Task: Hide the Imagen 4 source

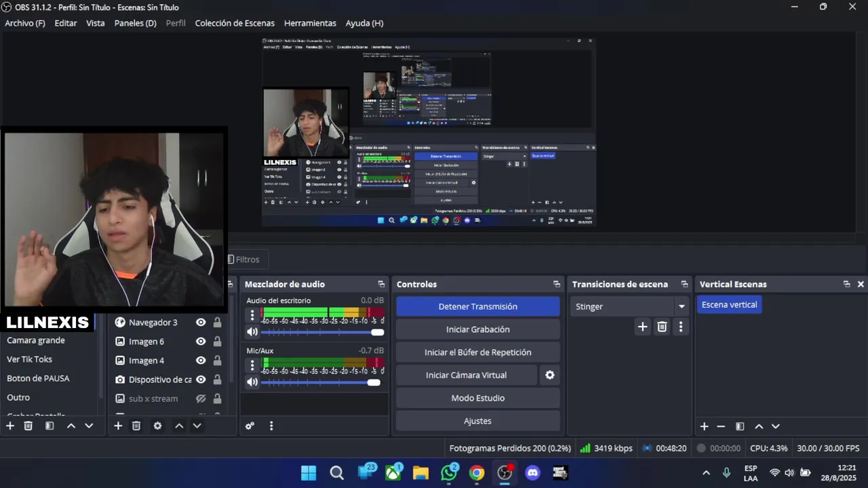Action: 201,361
